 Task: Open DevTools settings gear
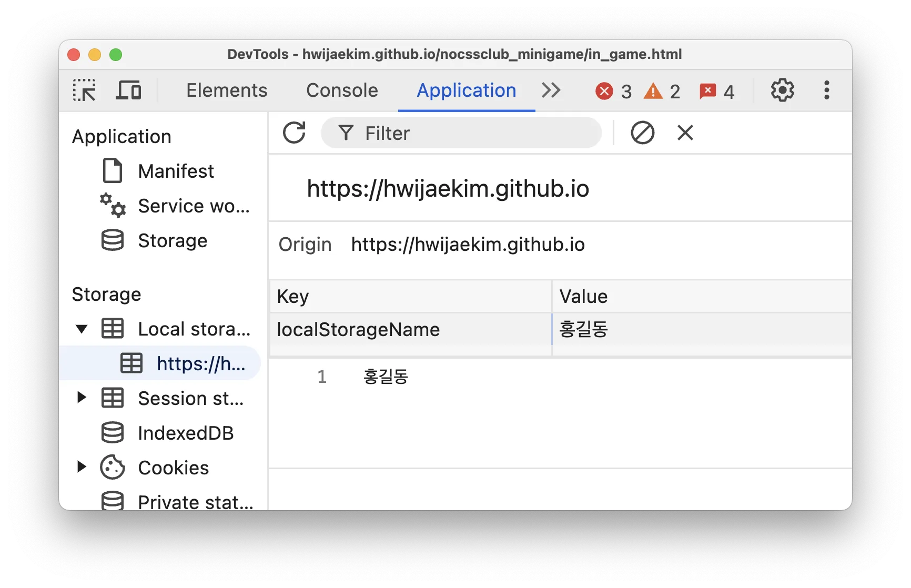pos(782,90)
